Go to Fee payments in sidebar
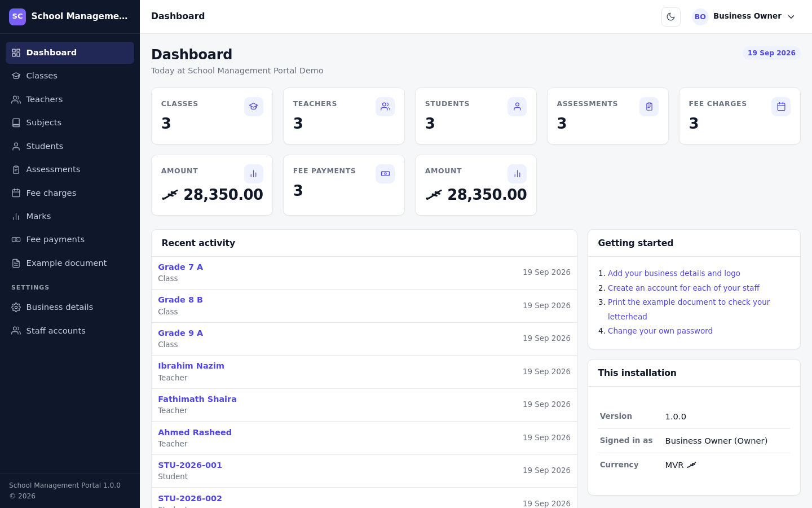 (x=70, y=239)
